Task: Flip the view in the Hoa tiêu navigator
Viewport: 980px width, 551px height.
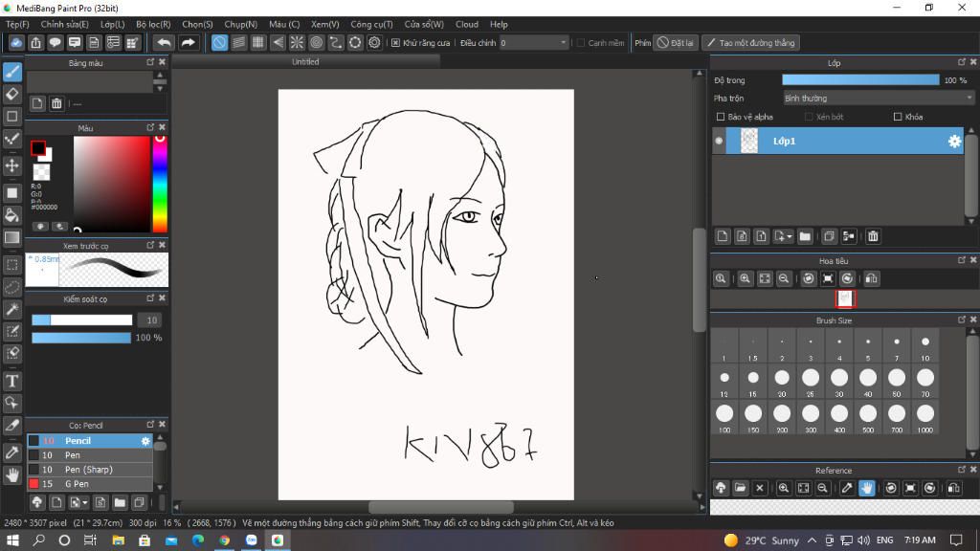Action: (871, 278)
